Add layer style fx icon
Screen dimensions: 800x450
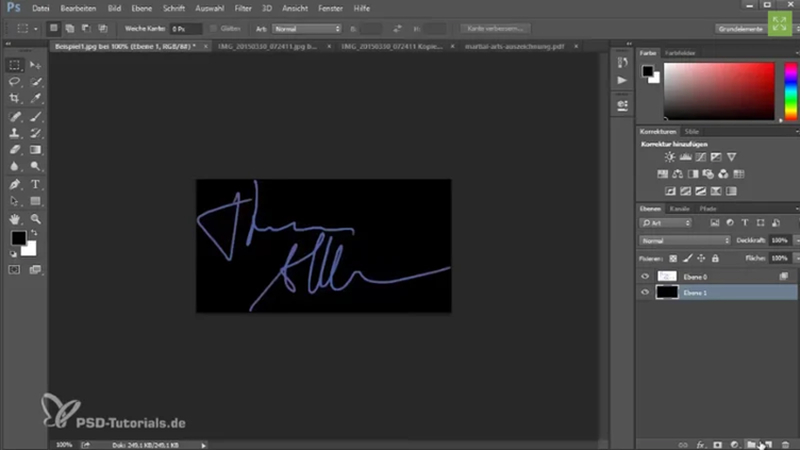701,445
